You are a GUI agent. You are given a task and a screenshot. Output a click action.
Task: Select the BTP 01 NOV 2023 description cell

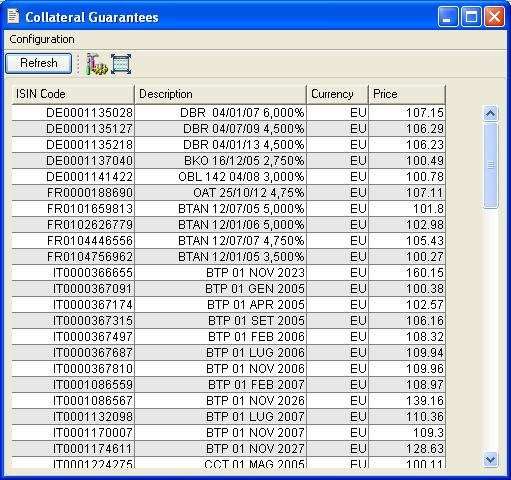coord(221,273)
